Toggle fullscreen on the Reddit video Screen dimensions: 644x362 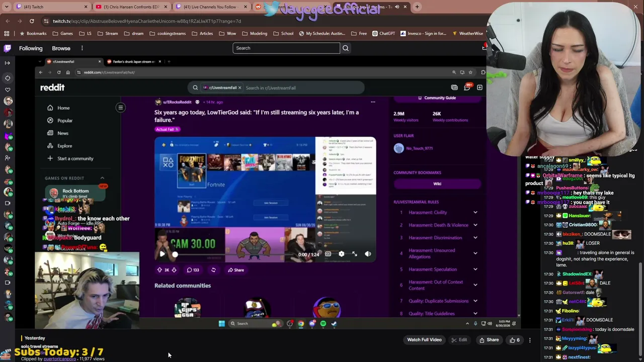[x=355, y=254]
